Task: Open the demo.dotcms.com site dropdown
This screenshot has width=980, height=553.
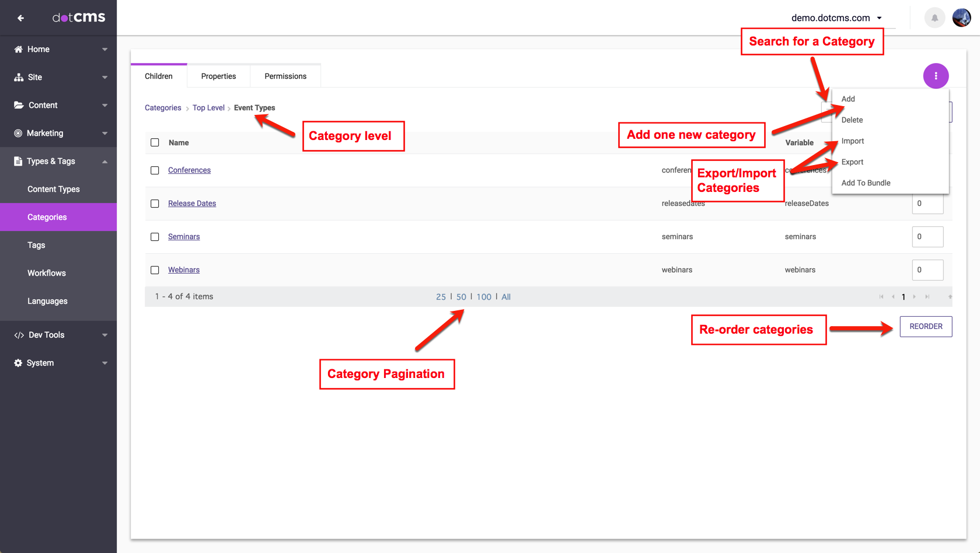Action: click(836, 18)
